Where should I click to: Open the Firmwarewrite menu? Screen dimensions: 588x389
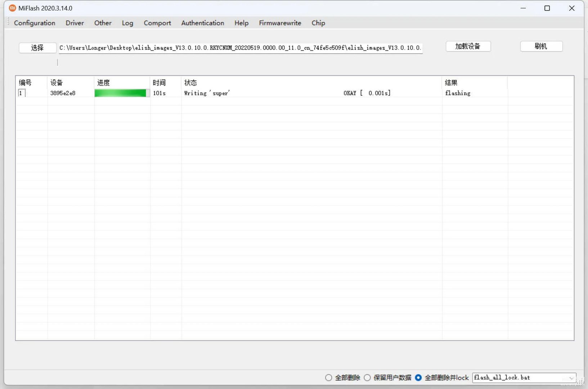(x=280, y=23)
